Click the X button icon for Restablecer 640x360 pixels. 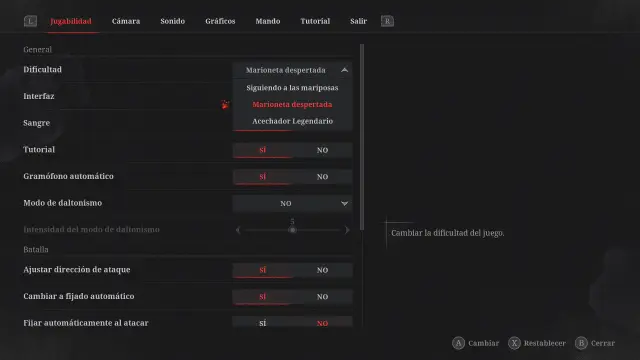coord(514,343)
